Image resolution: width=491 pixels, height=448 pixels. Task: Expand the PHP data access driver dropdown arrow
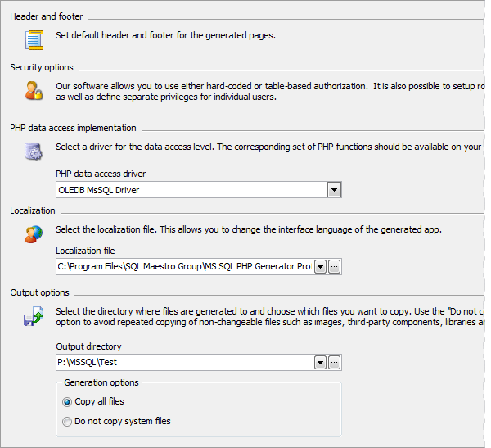(334, 190)
